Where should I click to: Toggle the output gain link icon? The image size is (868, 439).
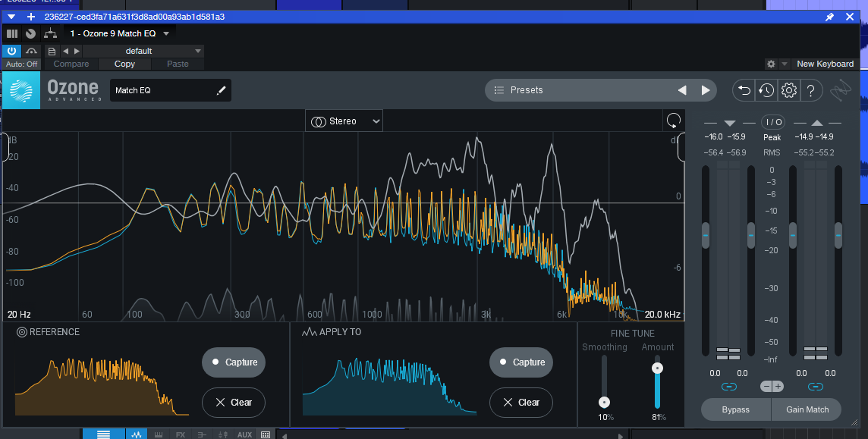point(816,387)
